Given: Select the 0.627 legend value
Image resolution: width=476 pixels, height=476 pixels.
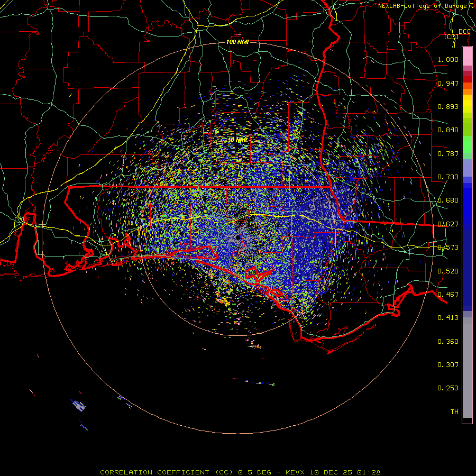Looking at the screenshot, I should (448, 224).
